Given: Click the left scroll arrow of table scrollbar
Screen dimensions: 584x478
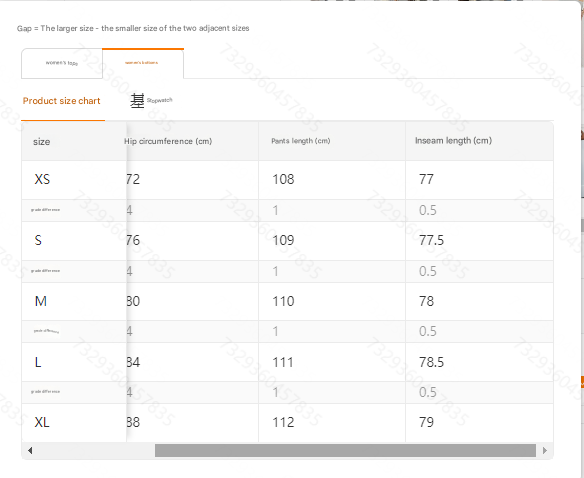Looking at the screenshot, I should (x=30, y=450).
